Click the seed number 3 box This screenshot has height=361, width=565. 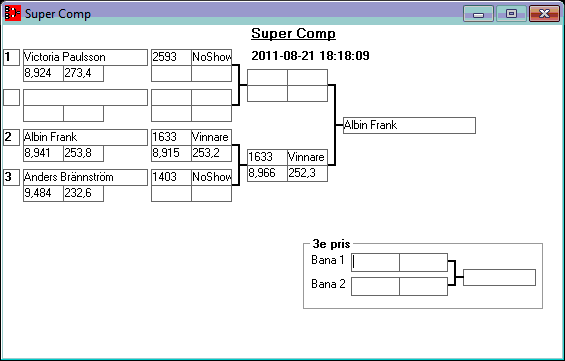(x=12, y=177)
